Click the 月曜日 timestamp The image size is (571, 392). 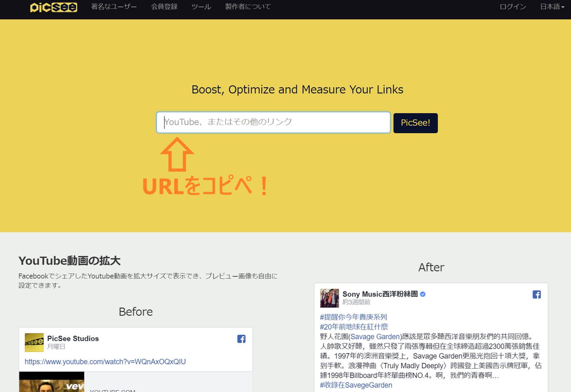56,346
